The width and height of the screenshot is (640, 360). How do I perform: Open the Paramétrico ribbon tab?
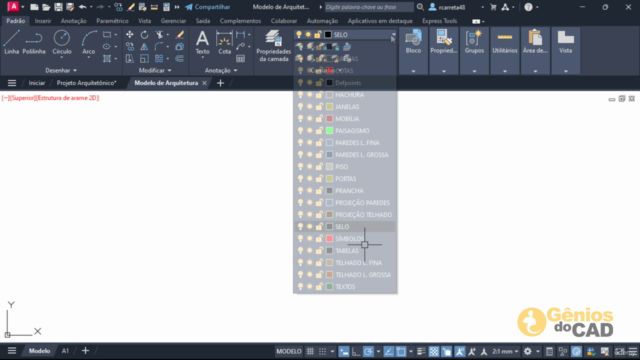[x=112, y=21]
